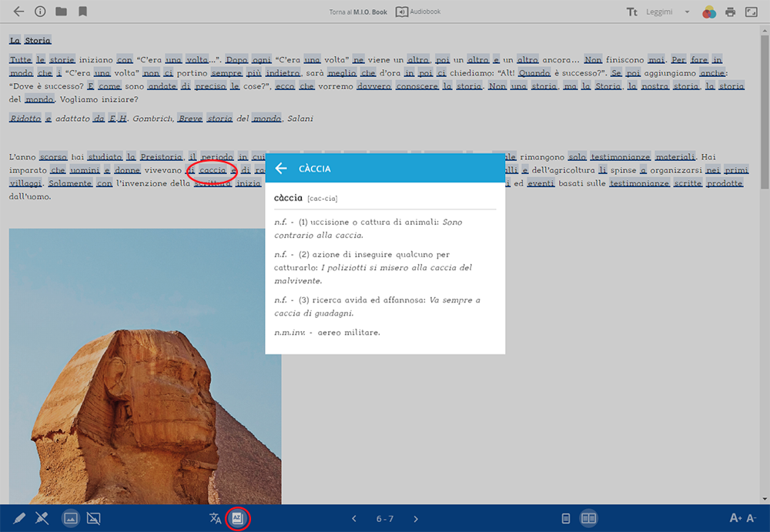The width and height of the screenshot is (770, 532).
Task: Open the book info icon
Action: pyautogui.click(x=40, y=12)
